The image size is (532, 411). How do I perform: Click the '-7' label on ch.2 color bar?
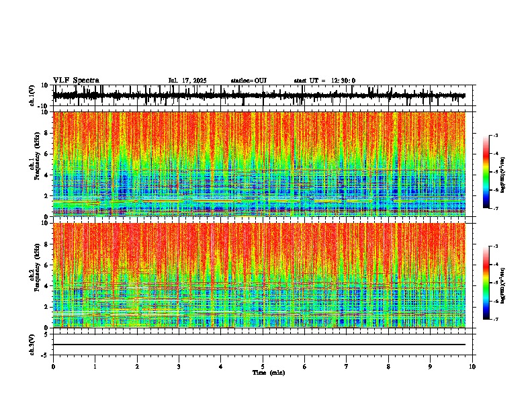click(x=495, y=319)
